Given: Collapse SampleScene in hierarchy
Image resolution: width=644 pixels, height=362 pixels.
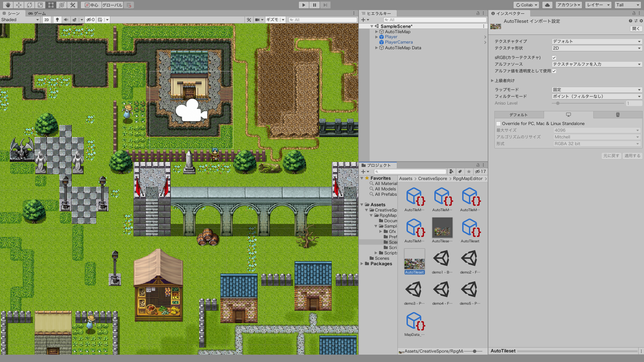Looking at the screenshot, I should [372, 26].
